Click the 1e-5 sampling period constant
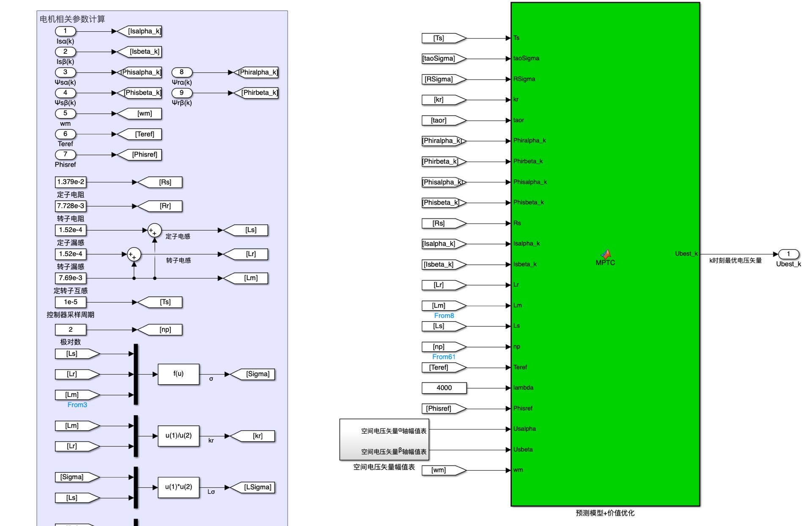The width and height of the screenshot is (812, 526). [71, 302]
